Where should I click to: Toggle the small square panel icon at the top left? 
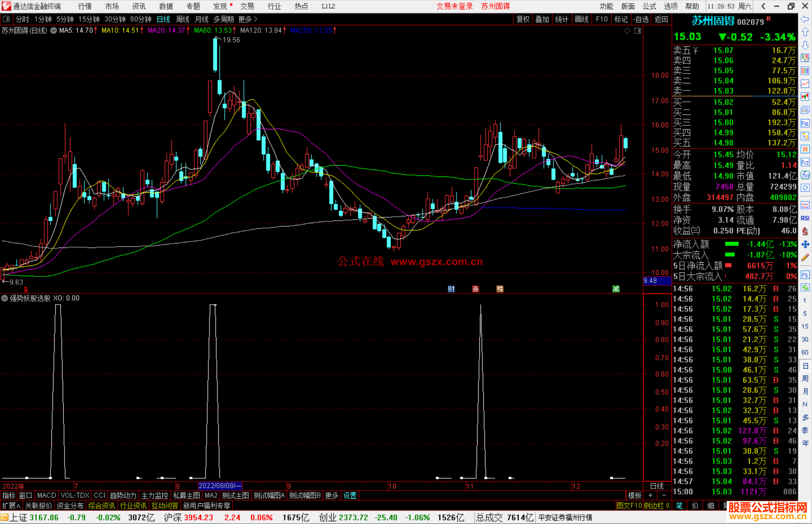pos(6,19)
